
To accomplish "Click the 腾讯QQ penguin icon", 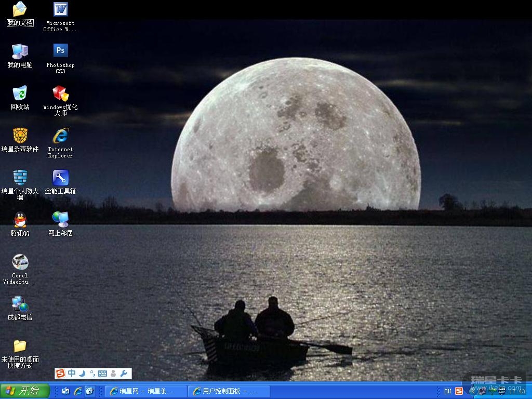I will click(x=20, y=220).
